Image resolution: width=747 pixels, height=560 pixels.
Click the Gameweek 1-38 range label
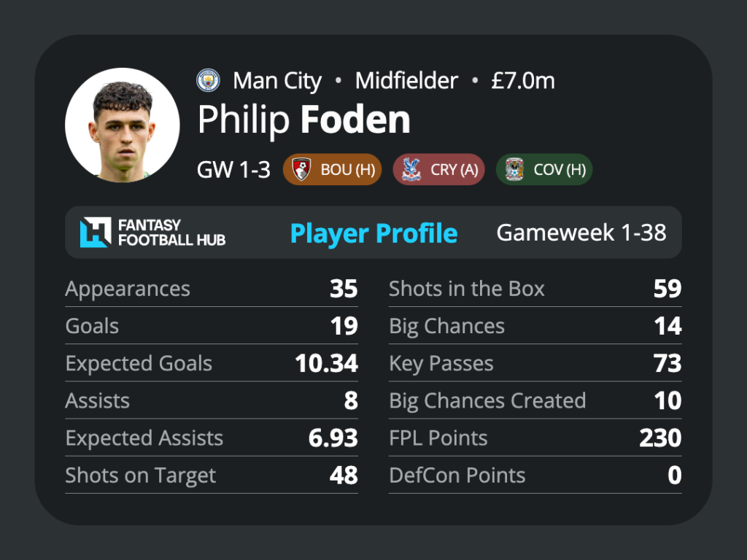[581, 233]
